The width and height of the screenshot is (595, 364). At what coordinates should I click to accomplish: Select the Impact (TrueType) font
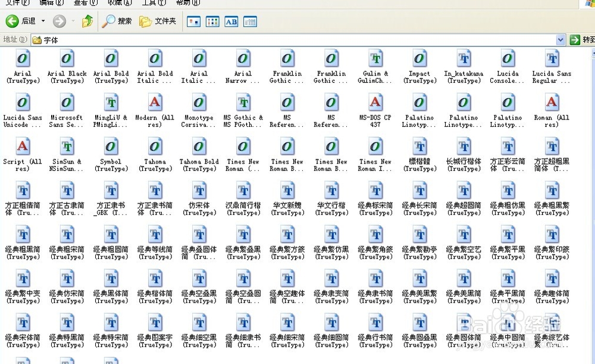(419, 67)
